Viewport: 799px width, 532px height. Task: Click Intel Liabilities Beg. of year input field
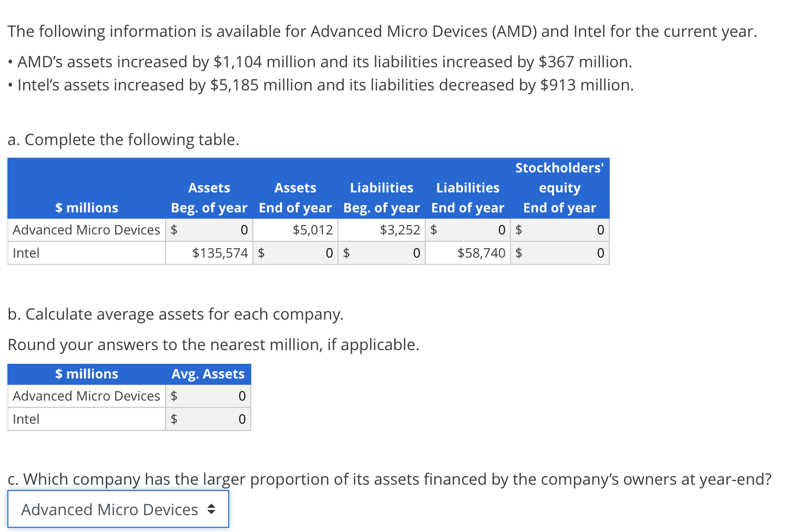pyautogui.click(x=382, y=253)
